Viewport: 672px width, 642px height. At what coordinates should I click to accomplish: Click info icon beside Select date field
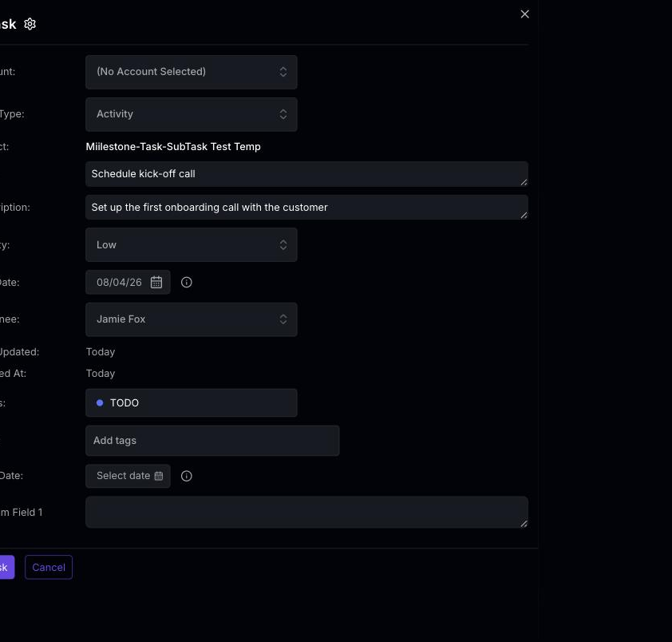pos(187,476)
